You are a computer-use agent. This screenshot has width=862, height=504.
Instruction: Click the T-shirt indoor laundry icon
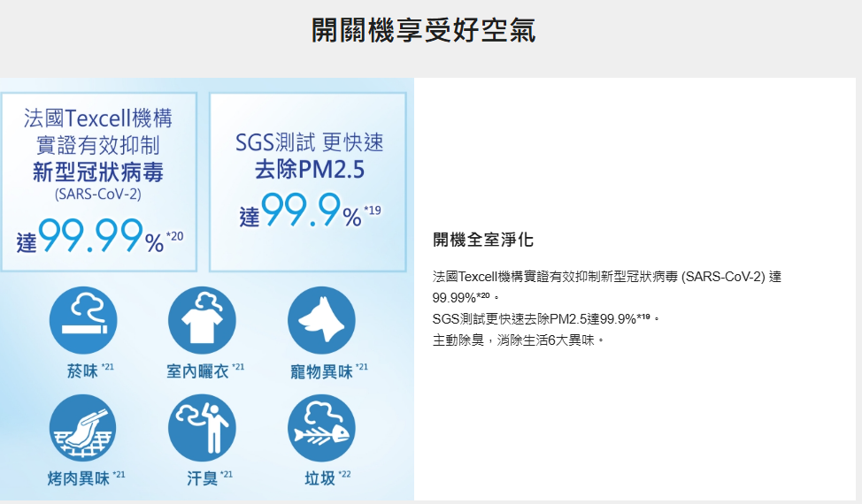tap(202, 320)
